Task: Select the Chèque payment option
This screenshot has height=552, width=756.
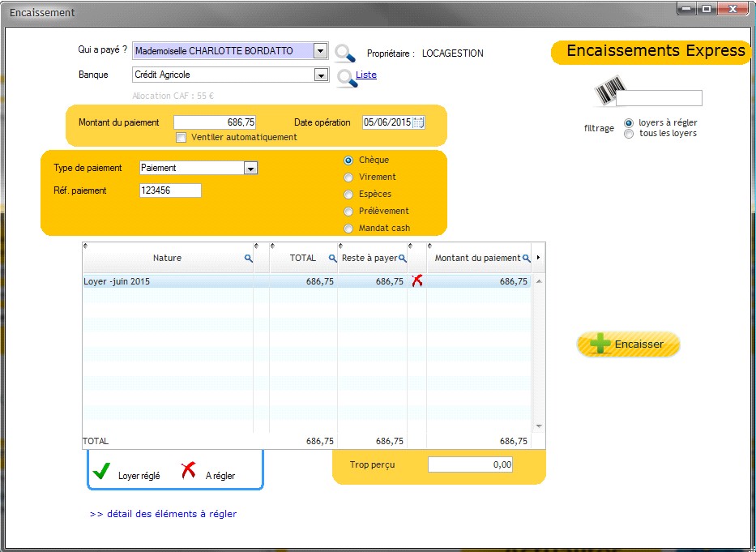Action: (x=348, y=160)
